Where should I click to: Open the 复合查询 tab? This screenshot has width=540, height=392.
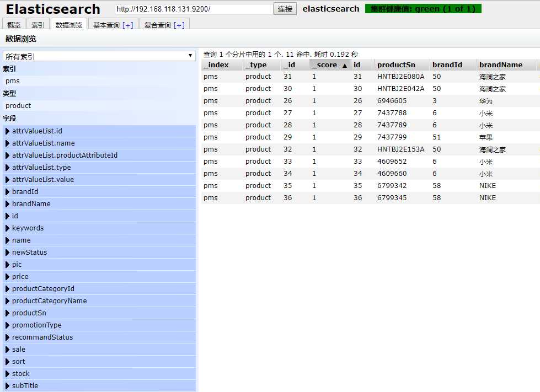pos(157,25)
